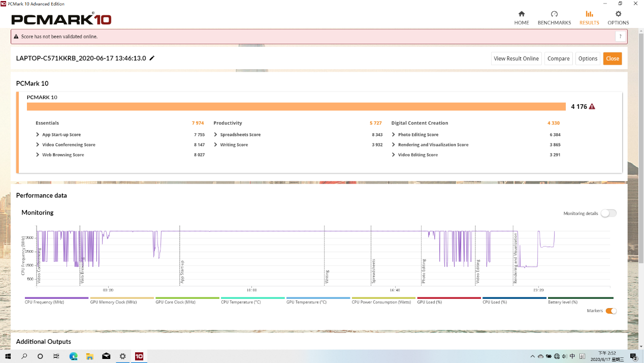Screen dimensions: 644x363
Task: Click the Writing marker on chart
Action: click(x=327, y=276)
